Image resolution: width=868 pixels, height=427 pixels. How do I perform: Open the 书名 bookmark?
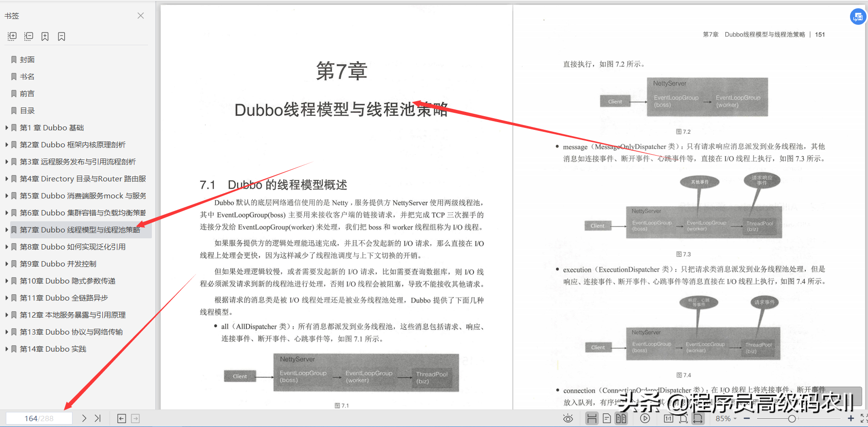(27, 76)
